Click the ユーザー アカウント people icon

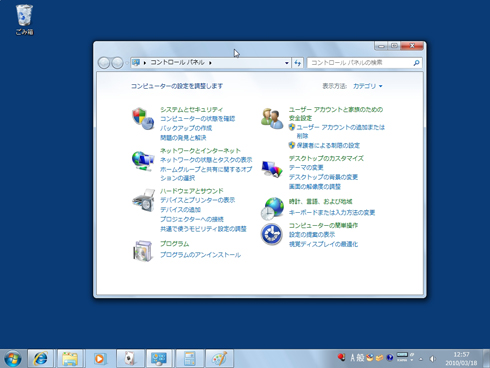tap(272, 118)
